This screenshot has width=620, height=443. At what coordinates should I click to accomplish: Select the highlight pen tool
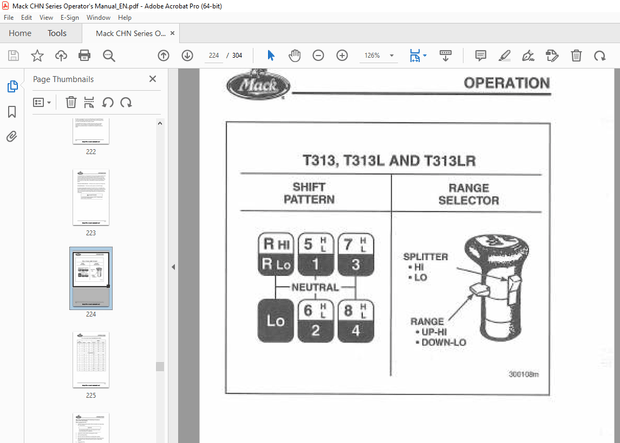click(505, 56)
